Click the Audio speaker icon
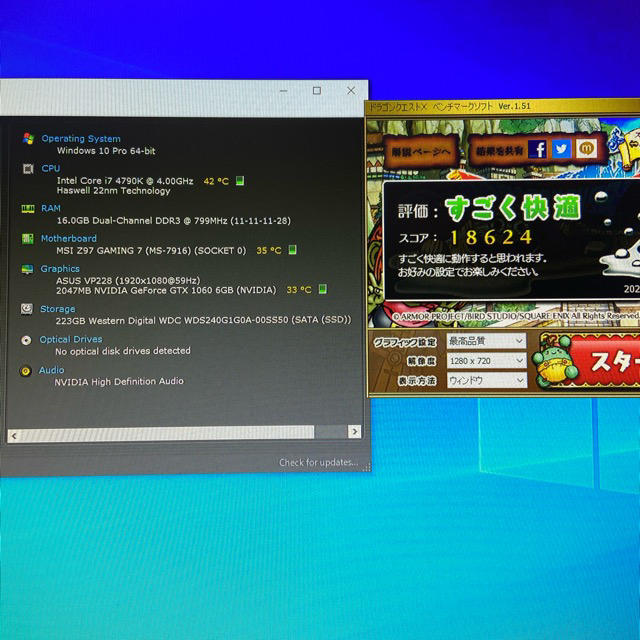Screen dimensions: 640x640 pos(26,371)
